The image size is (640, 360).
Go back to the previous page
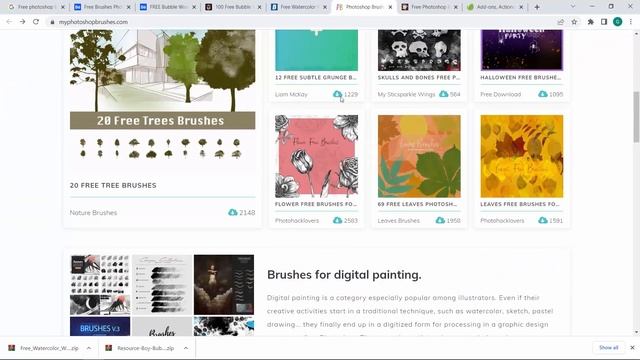(x=9, y=22)
